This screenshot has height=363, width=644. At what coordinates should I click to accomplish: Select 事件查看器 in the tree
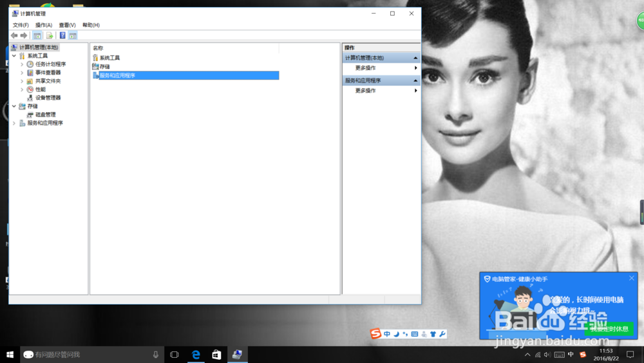point(48,73)
